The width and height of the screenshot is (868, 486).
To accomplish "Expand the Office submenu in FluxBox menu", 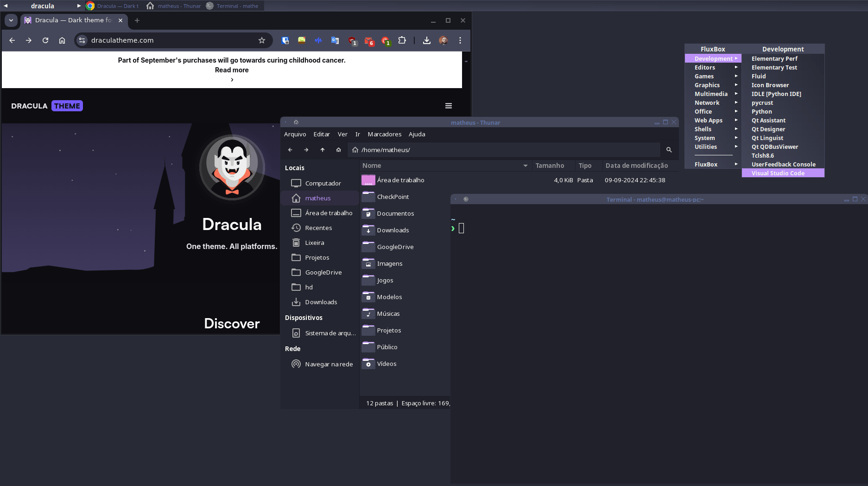I will coord(703,111).
